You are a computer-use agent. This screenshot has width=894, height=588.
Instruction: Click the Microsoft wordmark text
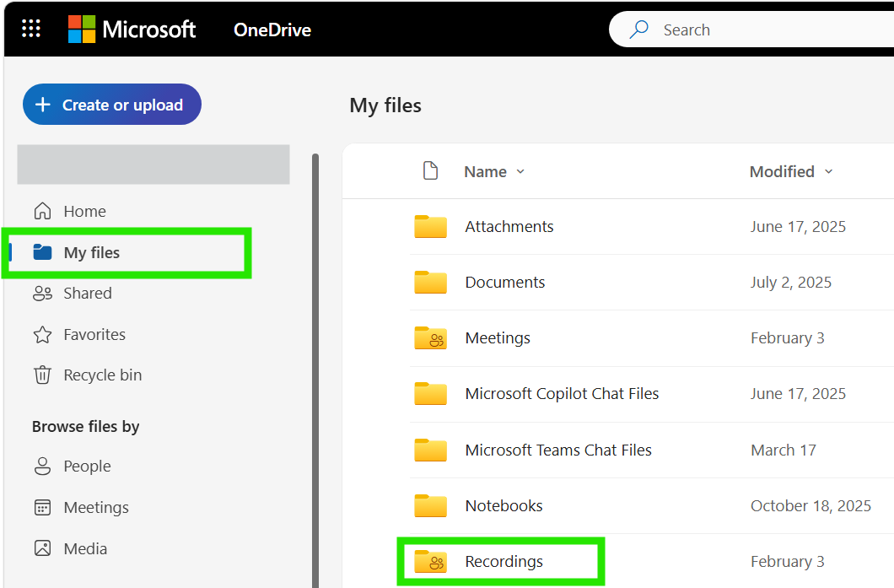148,29
